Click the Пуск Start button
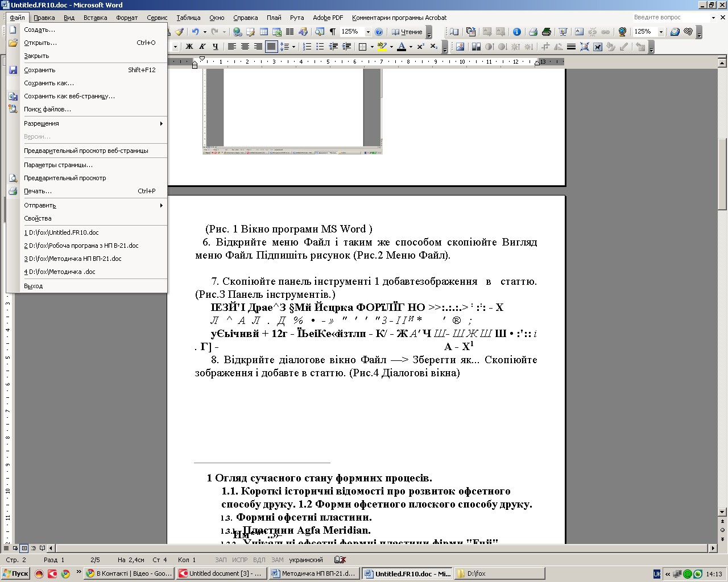The image size is (728, 582). coord(15,573)
